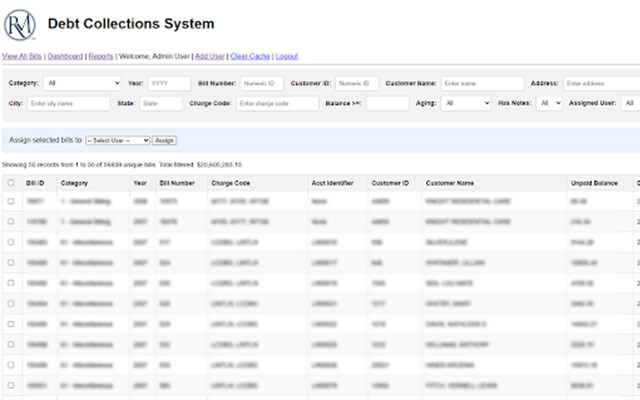Go to the Dashboard page
The width and height of the screenshot is (640, 400).
coord(65,56)
